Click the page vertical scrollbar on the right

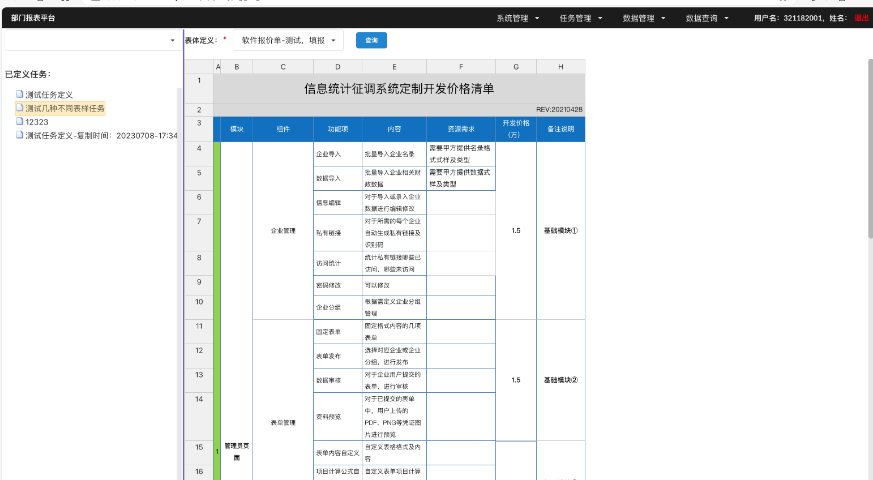pyautogui.click(x=870, y=148)
